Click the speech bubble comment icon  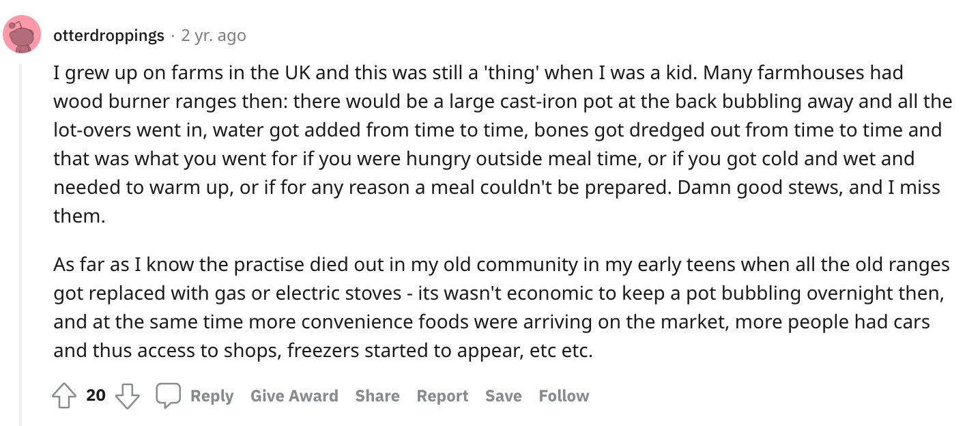168,396
